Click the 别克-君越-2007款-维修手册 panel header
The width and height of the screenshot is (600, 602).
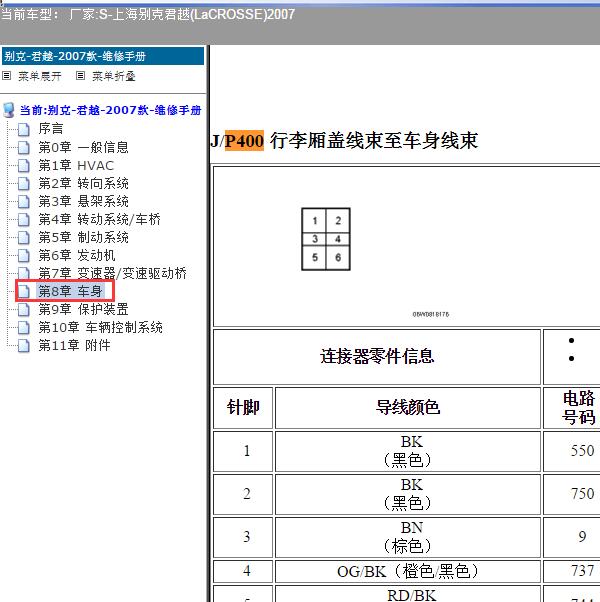[x=103, y=56]
